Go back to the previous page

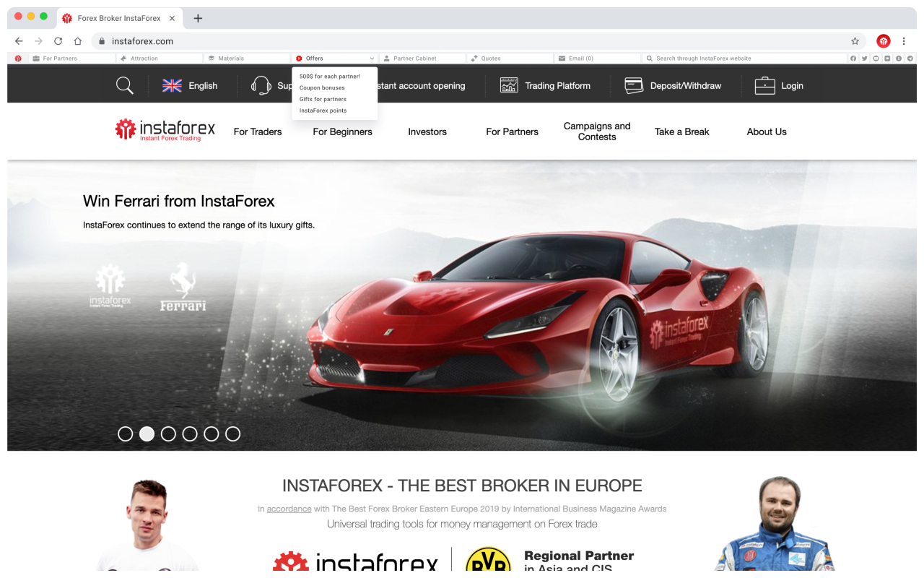[x=19, y=41]
